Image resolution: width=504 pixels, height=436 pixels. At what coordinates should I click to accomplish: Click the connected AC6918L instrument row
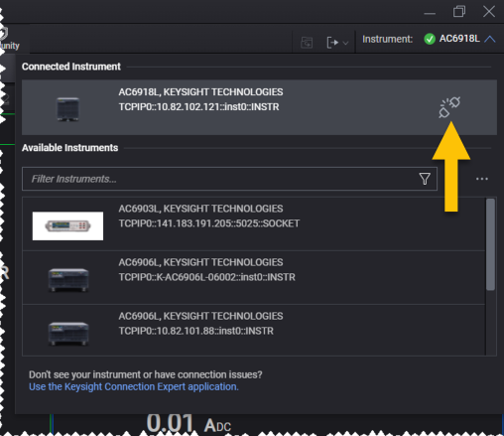click(259, 107)
